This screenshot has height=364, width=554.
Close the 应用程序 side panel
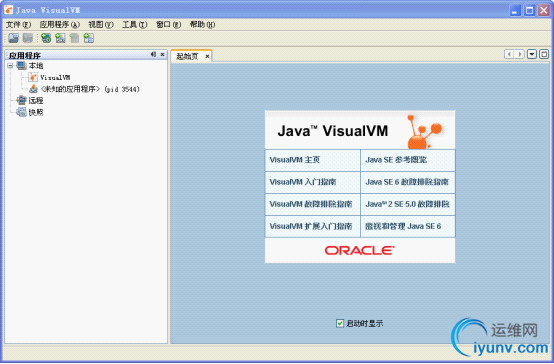point(163,54)
